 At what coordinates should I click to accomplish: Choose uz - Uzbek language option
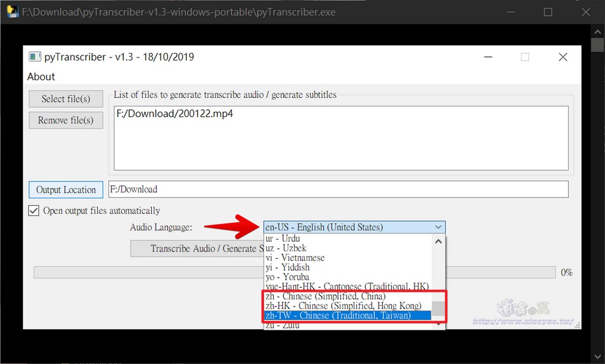click(348, 248)
